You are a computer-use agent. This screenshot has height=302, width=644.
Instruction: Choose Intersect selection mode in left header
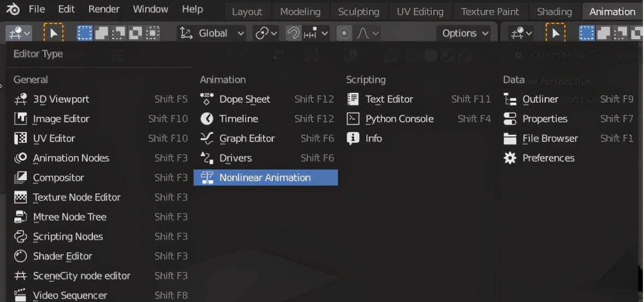pos(152,33)
